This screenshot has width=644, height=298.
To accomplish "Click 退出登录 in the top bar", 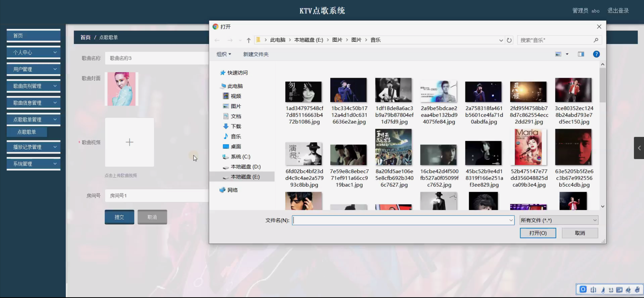I will click(x=618, y=10).
